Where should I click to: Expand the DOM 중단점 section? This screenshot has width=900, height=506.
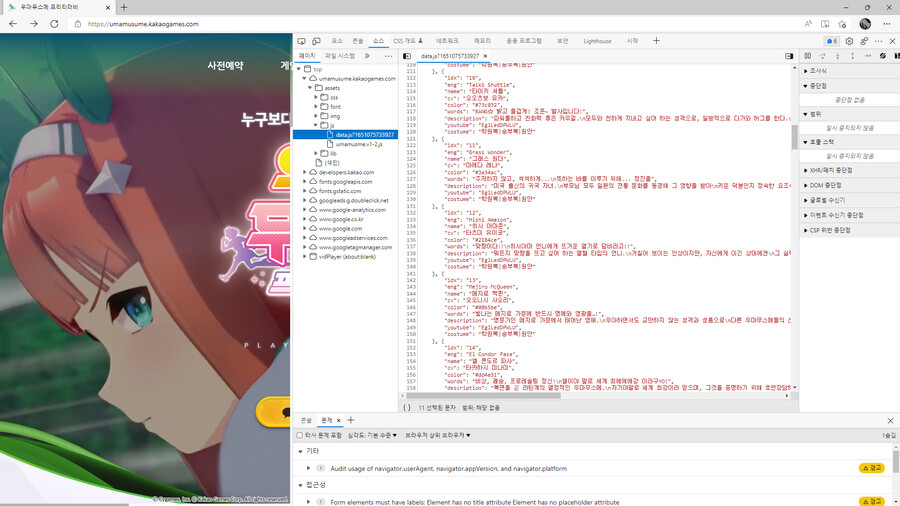click(x=805, y=185)
